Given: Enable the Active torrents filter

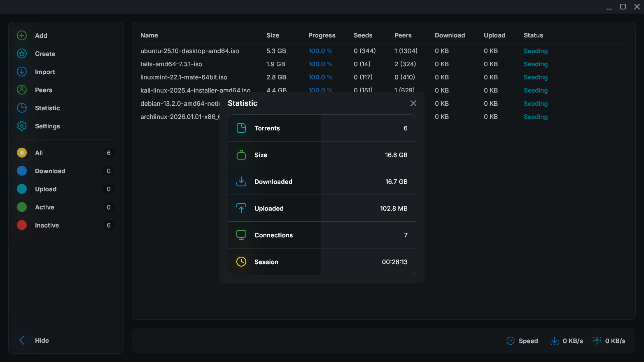Looking at the screenshot, I should [x=44, y=207].
